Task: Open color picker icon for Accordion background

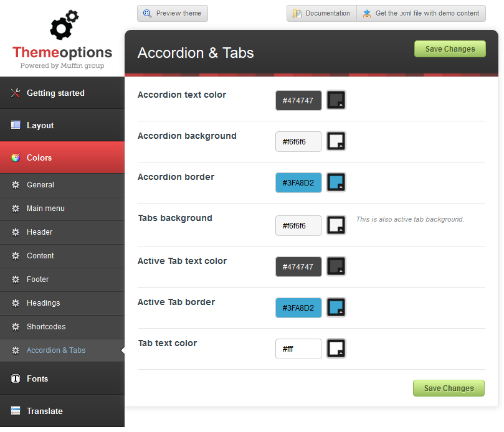Action: 336,141
